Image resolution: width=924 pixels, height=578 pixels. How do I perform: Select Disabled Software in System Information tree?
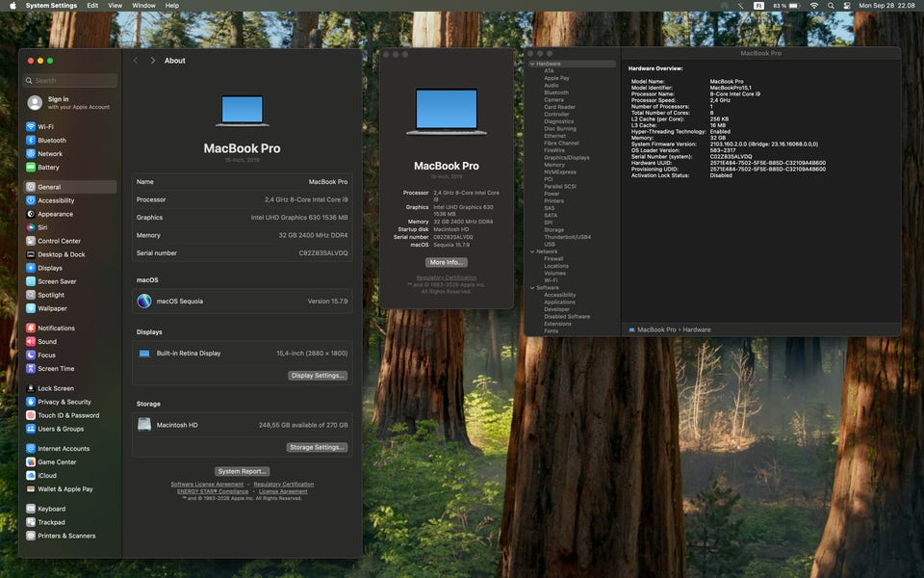[x=567, y=317]
